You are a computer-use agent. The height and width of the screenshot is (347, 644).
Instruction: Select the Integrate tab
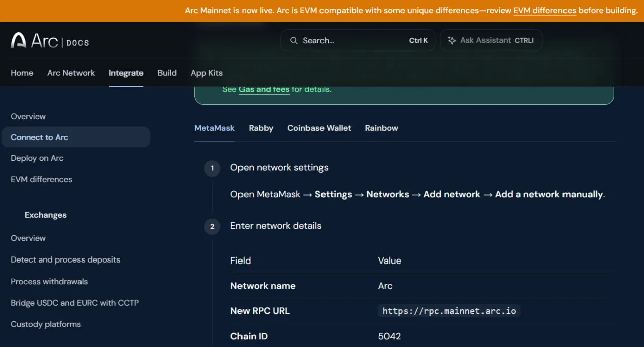click(x=126, y=73)
